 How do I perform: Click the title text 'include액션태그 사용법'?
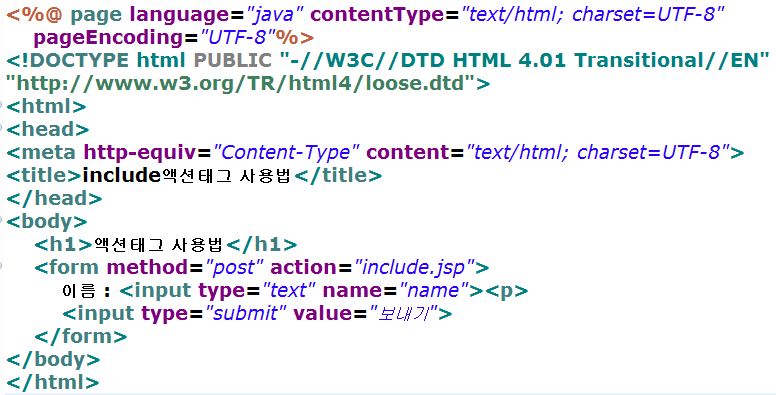point(187,175)
